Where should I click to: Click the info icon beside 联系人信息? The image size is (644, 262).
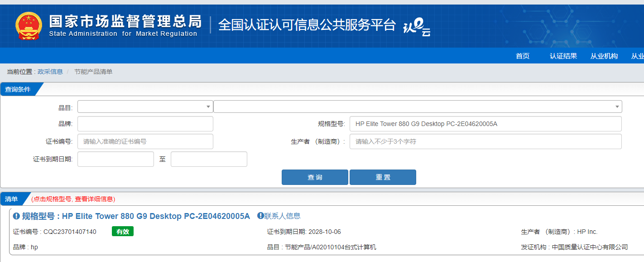(260, 216)
